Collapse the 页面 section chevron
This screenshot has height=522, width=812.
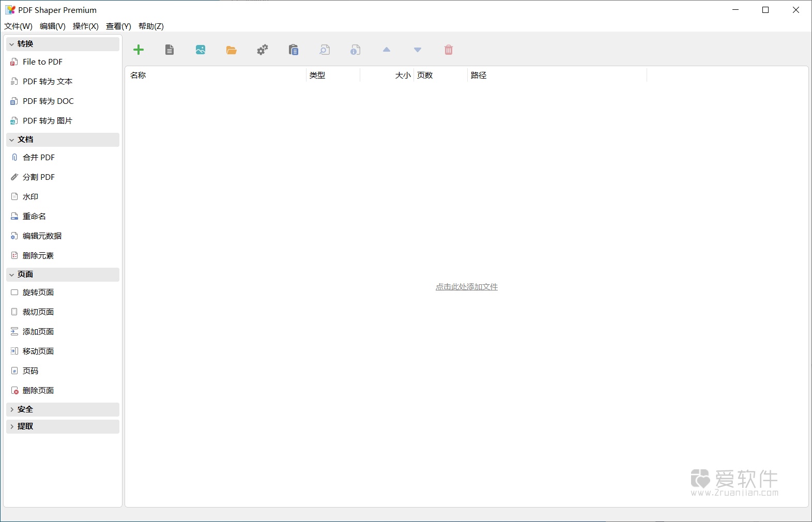[x=11, y=274]
